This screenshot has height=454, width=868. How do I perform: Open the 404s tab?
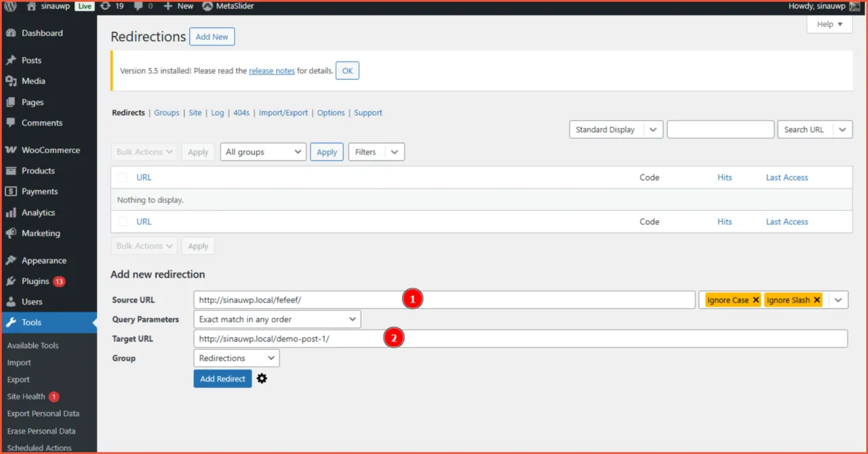[x=241, y=112]
